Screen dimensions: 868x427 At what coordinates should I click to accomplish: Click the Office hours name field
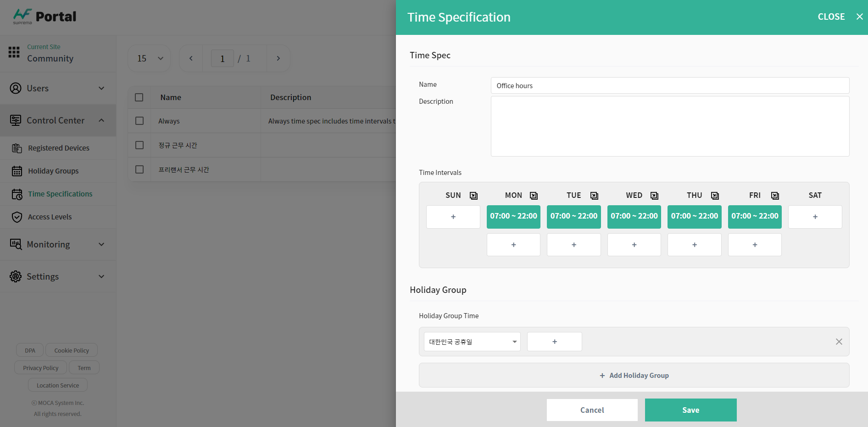[670, 85]
